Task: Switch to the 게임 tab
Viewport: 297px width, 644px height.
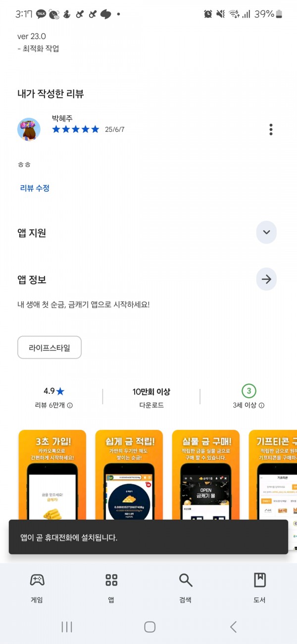Action: (37, 588)
